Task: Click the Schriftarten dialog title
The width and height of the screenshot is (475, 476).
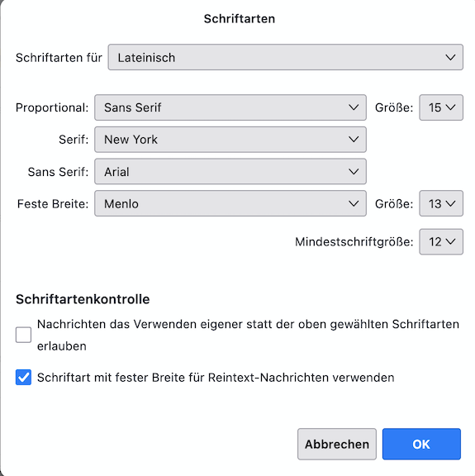Action: (240, 19)
